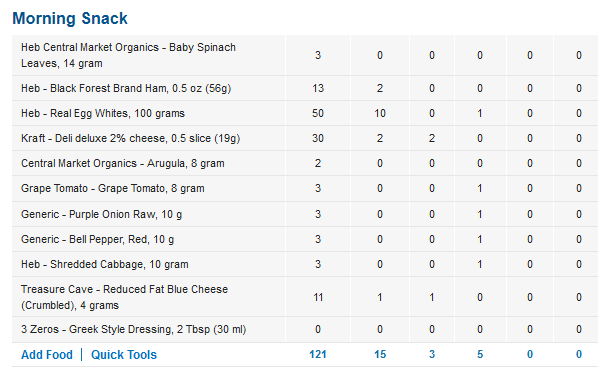Select Kraft Deli deluxe 2% cheese entry

(130, 138)
